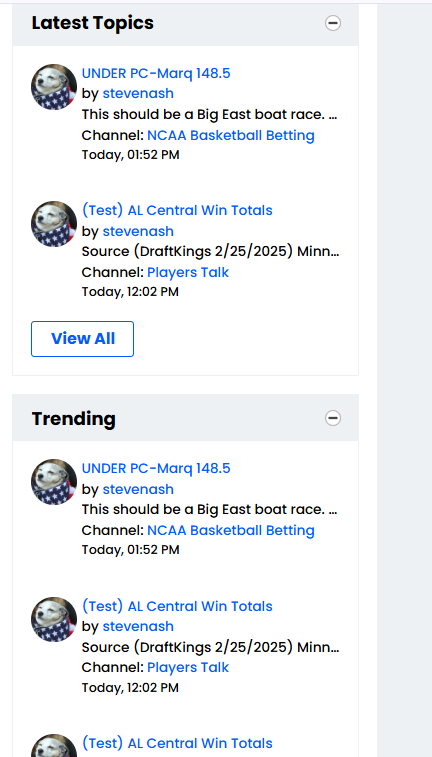Open Players Talk channel in Trending
Screen dimensions: 432x757
(188, 667)
